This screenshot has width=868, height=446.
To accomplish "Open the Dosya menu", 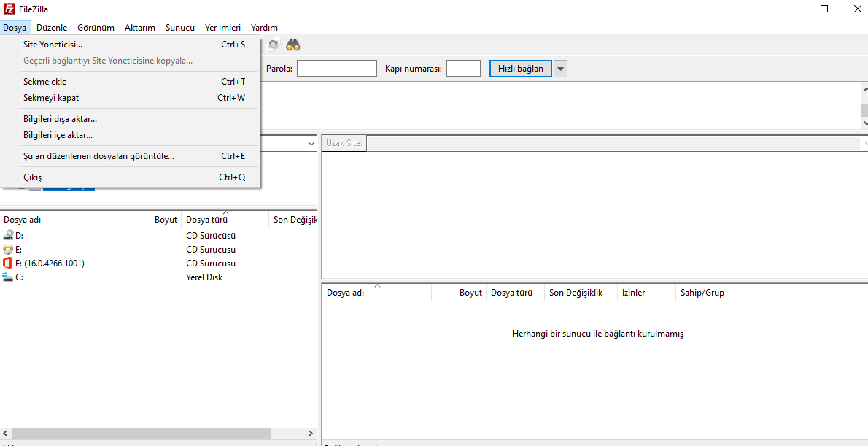I will (x=15, y=27).
